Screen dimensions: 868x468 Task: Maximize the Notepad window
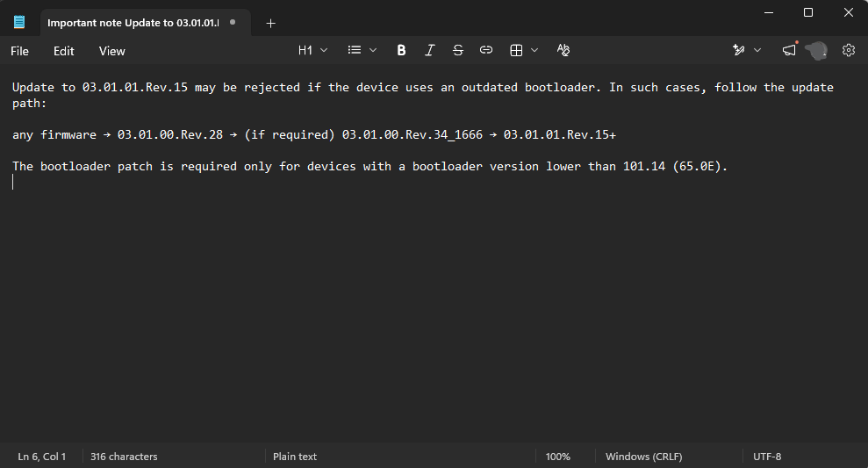(808, 12)
